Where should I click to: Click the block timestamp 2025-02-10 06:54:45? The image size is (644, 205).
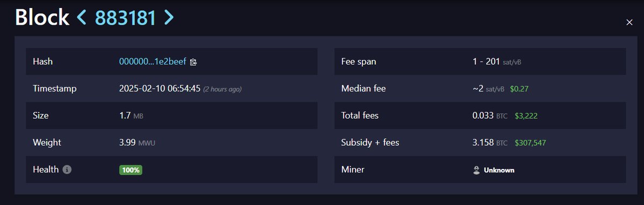pyautogui.click(x=160, y=88)
